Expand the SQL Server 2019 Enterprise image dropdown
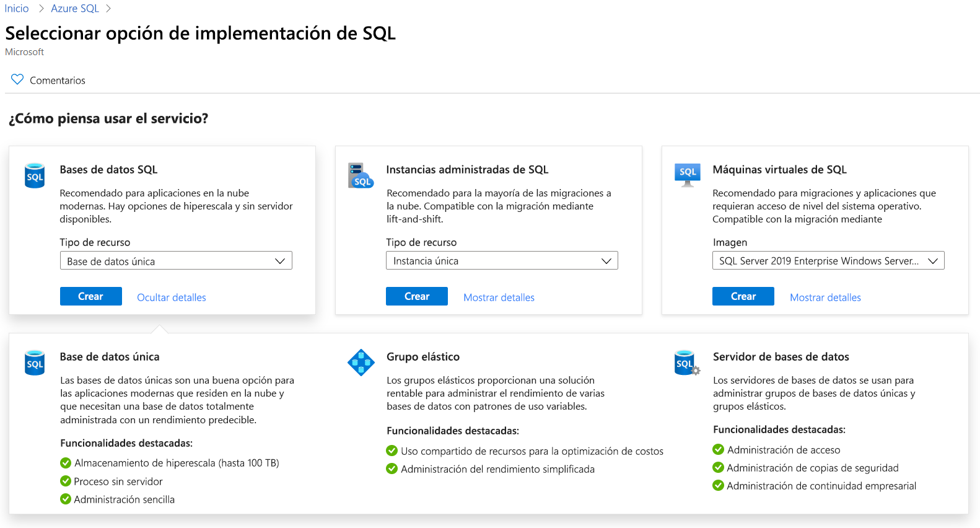980x528 pixels. coord(828,261)
